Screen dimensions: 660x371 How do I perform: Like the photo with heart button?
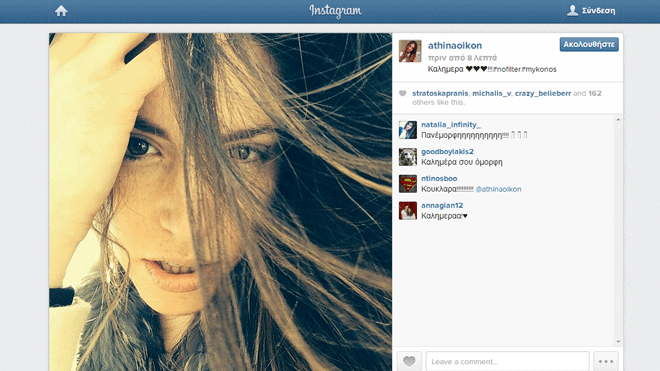409,361
